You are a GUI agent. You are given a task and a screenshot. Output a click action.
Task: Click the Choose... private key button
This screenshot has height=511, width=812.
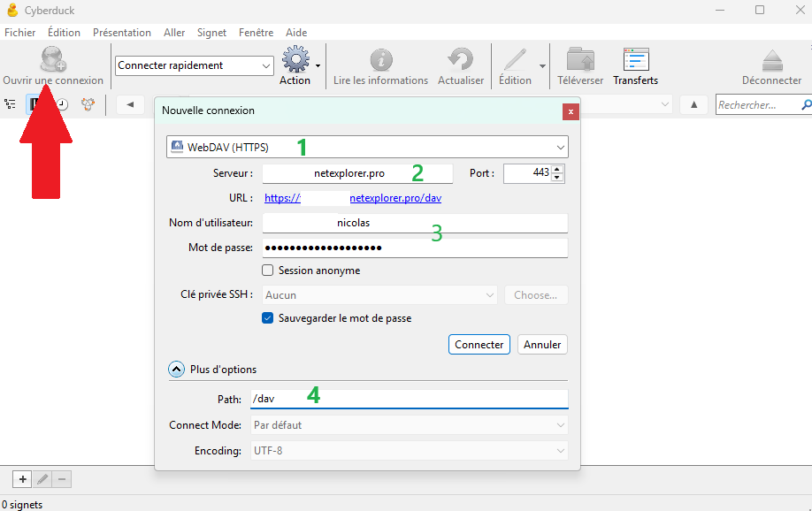click(x=536, y=295)
